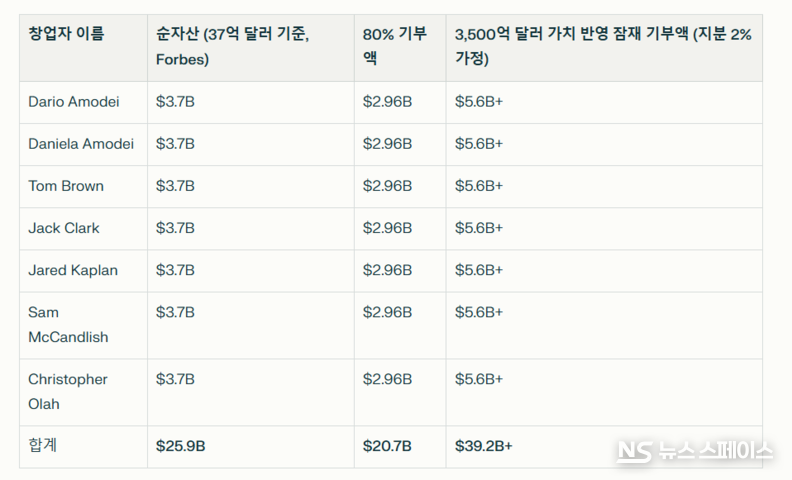Click Tom Brown's $3.7B net worth cell
The width and height of the screenshot is (792, 480).
coord(175,186)
